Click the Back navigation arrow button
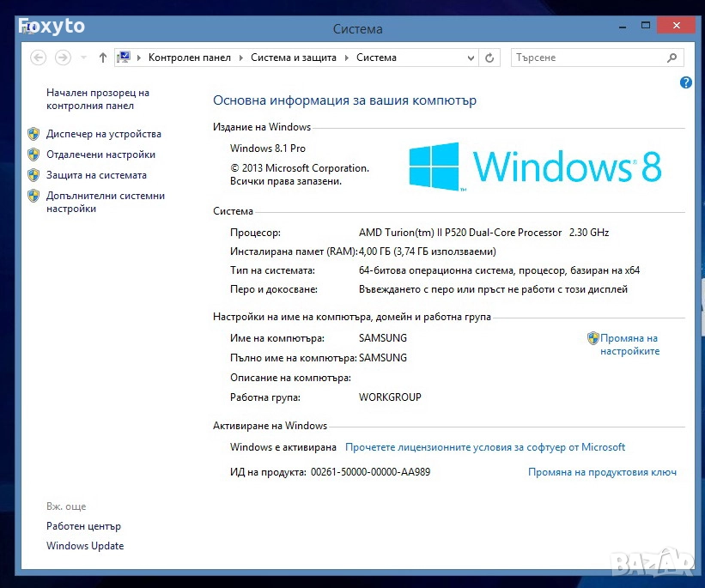The image size is (705, 588). click(38, 58)
